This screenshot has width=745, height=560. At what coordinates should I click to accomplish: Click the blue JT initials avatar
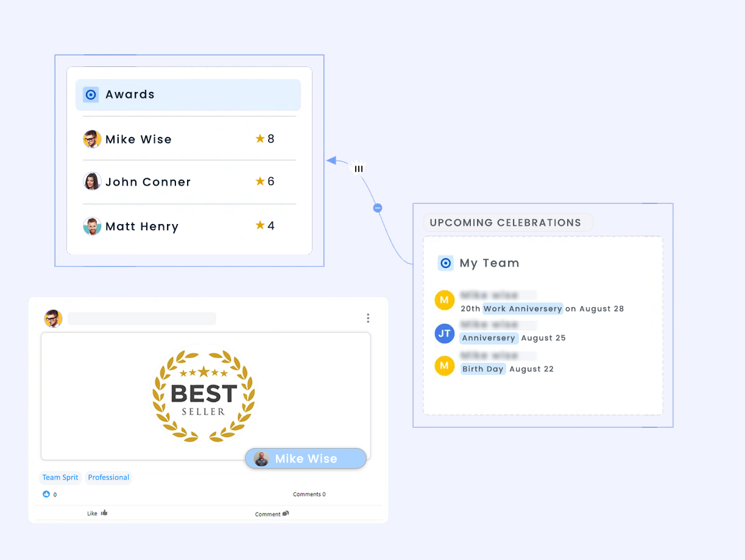click(x=445, y=334)
